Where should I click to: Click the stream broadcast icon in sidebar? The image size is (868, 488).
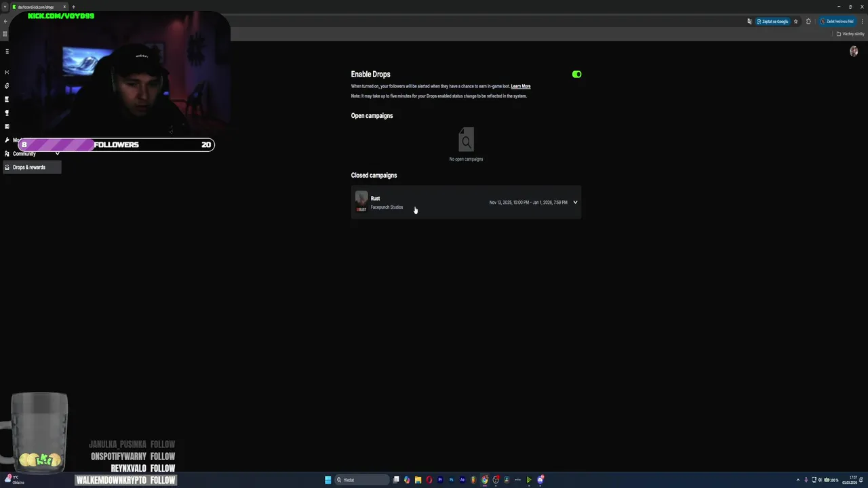pyautogui.click(x=7, y=72)
